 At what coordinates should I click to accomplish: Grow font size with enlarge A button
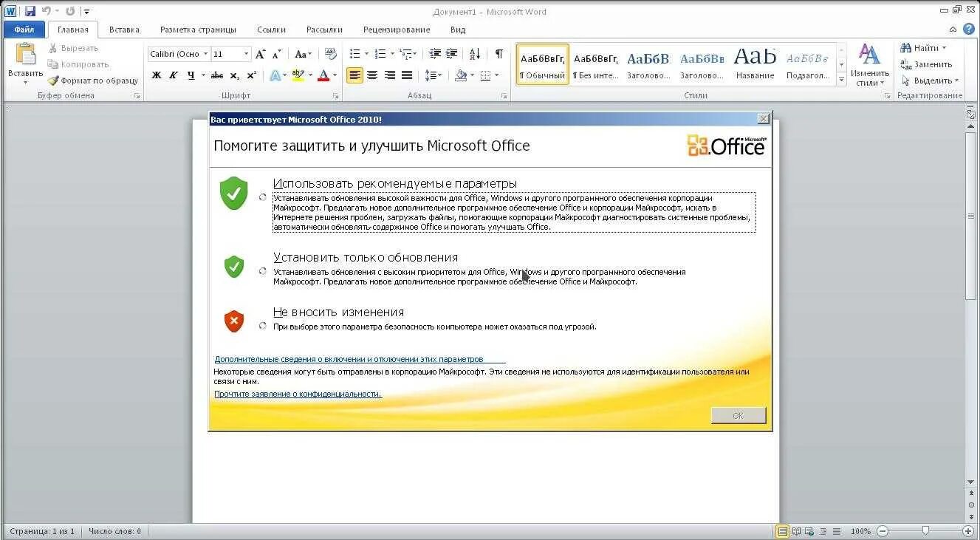260,54
